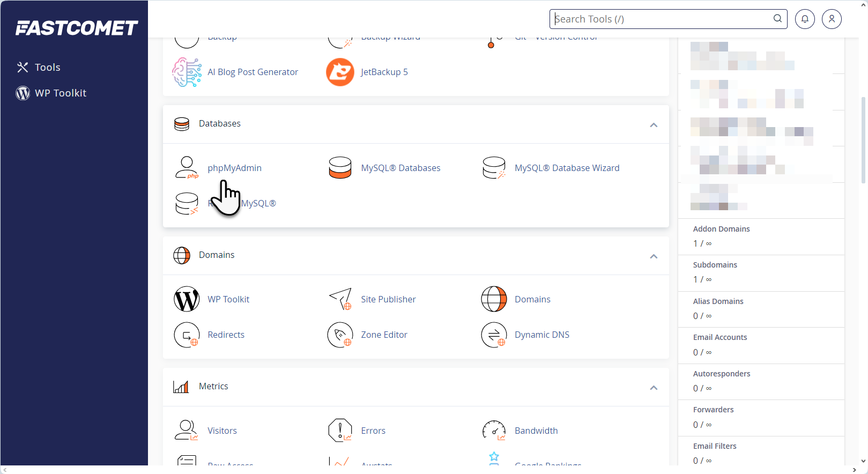Viewport: 868px width, 474px height.
Task: Open the phpMyAdmin link
Action: tap(234, 168)
